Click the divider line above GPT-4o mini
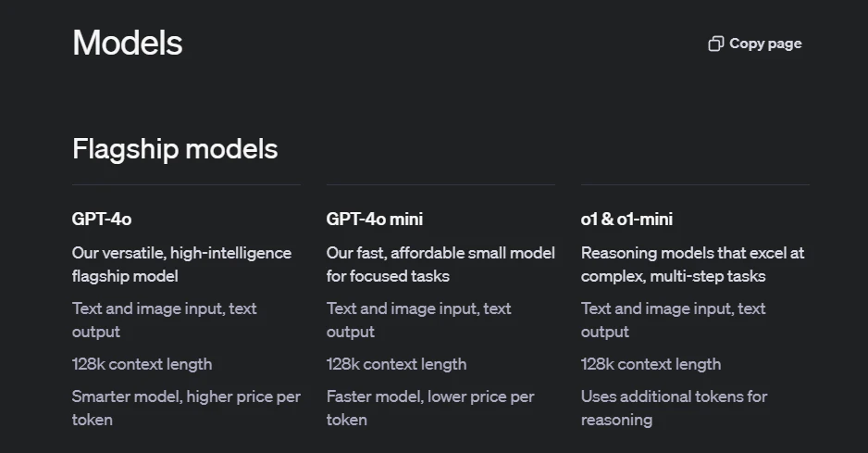This screenshot has width=868, height=453. tap(440, 184)
